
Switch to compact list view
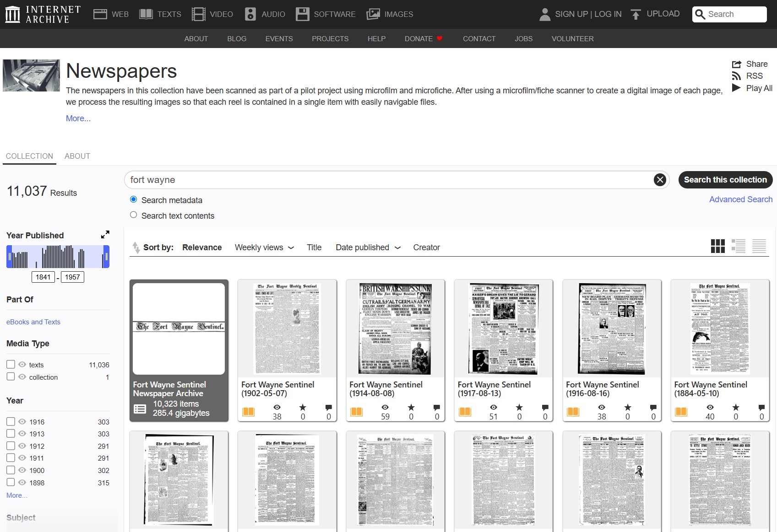pos(759,246)
